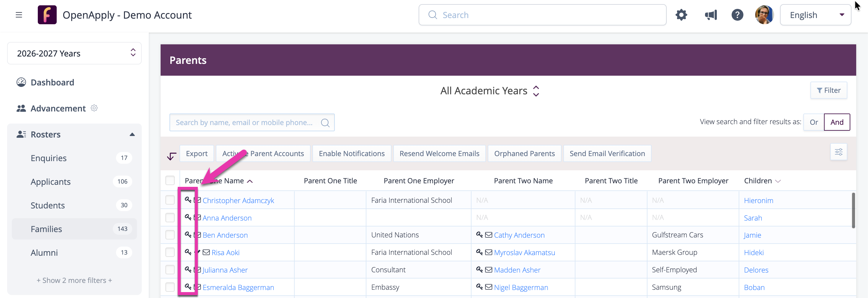The height and width of the screenshot is (298, 868).
Task: Click envelope icon beside Myroslav Akamatsu
Action: pyautogui.click(x=489, y=252)
